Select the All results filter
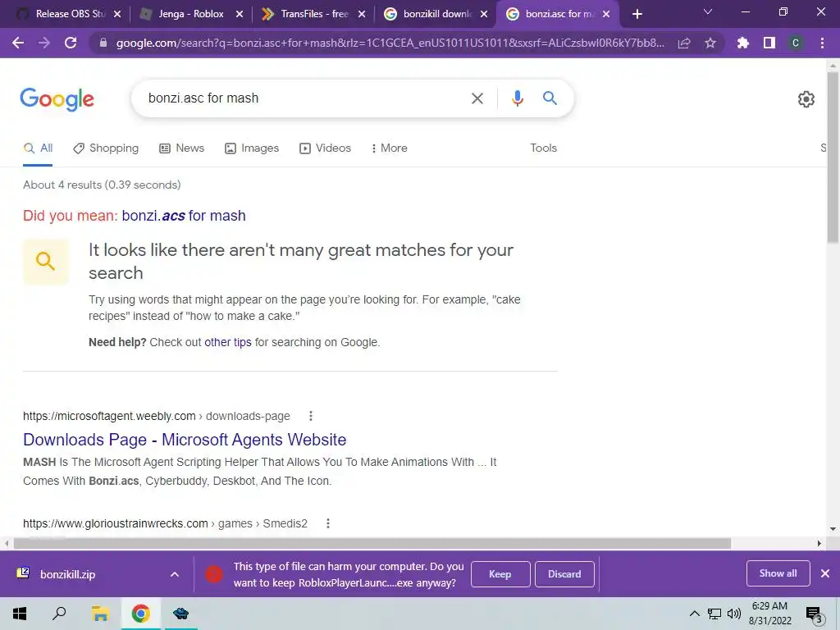 tap(38, 148)
